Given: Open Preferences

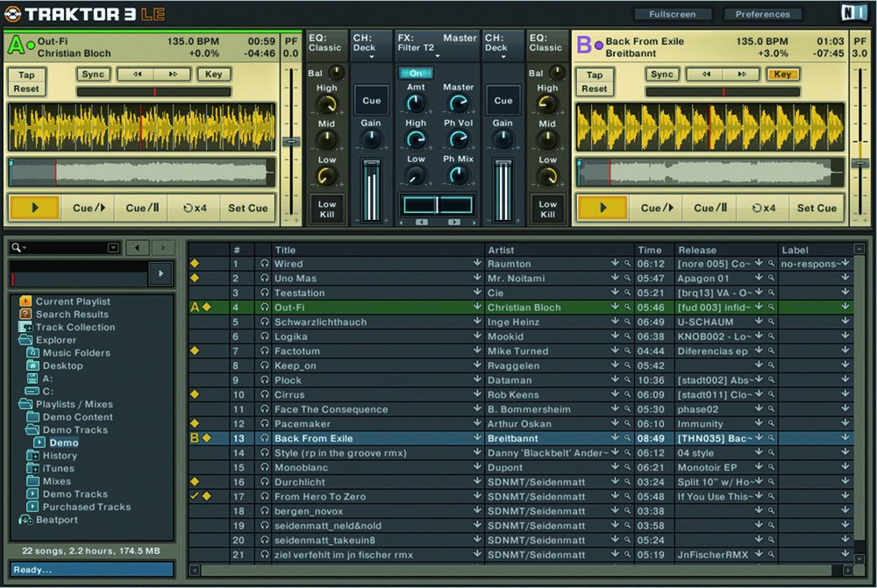Looking at the screenshot, I should 762,14.
